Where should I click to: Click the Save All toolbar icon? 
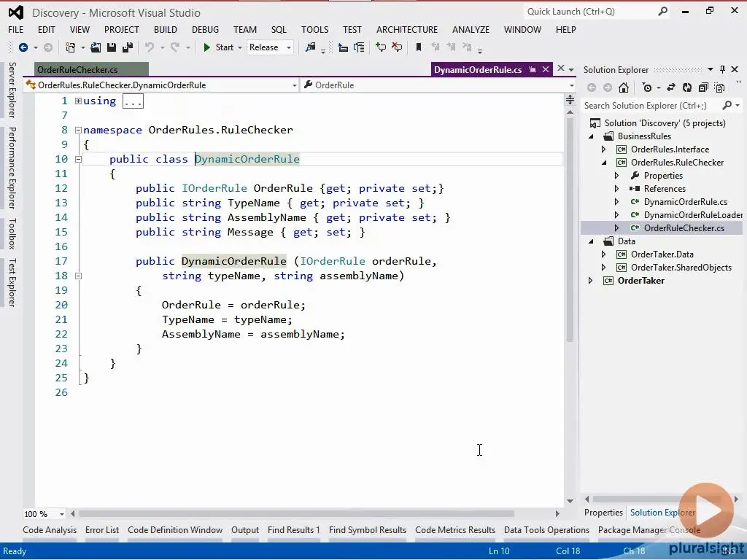coord(126,47)
